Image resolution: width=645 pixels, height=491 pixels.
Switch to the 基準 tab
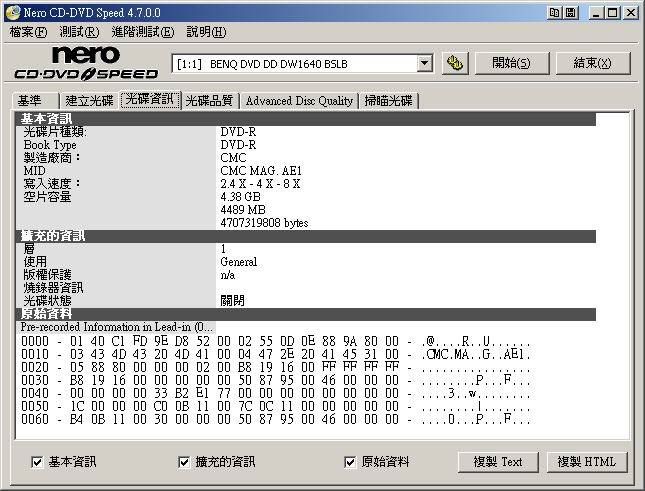tap(35, 100)
